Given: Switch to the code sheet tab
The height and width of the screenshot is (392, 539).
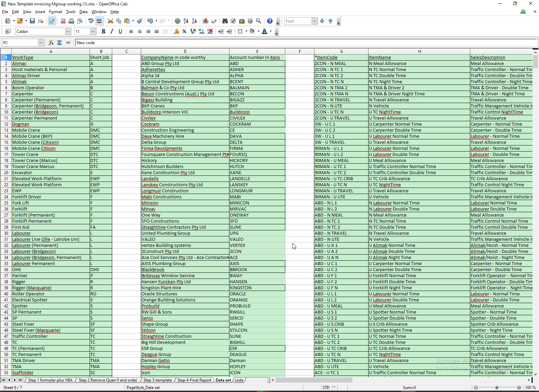Looking at the screenshot, I should [239, 380].
